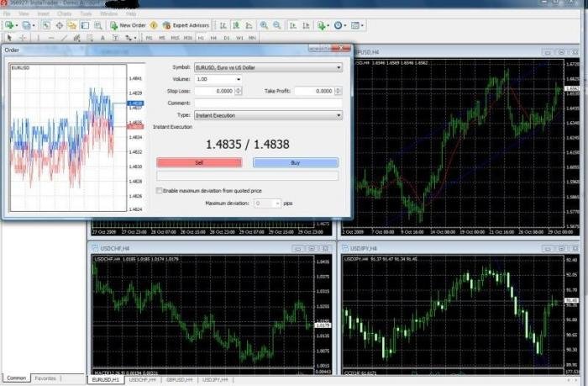This screenshot has height=386, width=588.
Task: Select the Favorites tab in Navigator
Action: pyautogui.click(x=45, y=378)
